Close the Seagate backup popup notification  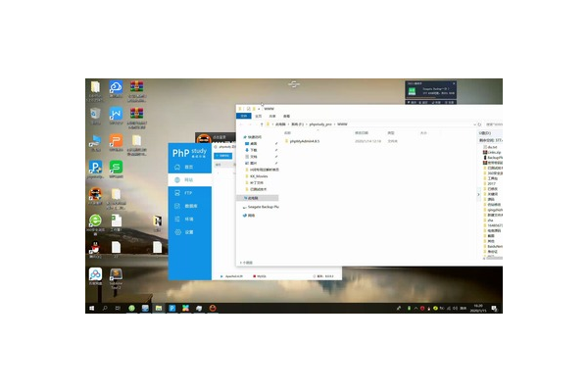click(x=454, y=83)
